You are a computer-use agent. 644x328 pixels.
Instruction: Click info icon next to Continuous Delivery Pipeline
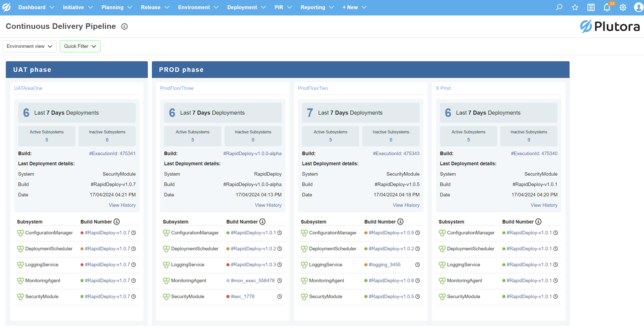pyautogui.click(x=124, y=26)
